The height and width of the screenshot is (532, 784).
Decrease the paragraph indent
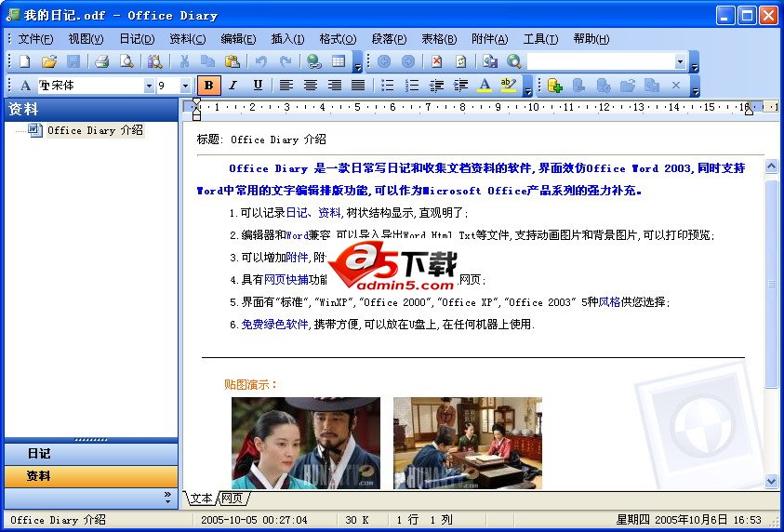[x=436, y=86]
